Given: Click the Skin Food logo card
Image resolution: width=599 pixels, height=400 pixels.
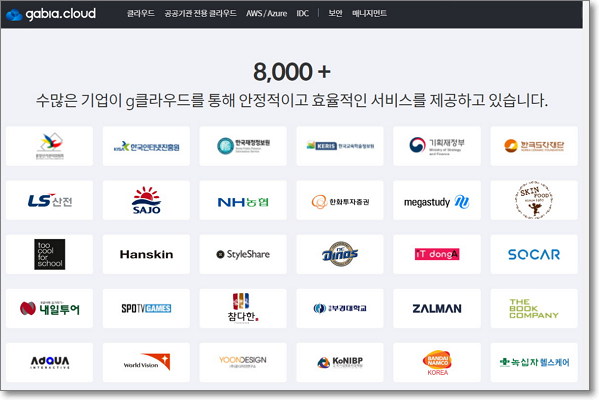Looking at the screenshot, I should (x=534, y=200).
